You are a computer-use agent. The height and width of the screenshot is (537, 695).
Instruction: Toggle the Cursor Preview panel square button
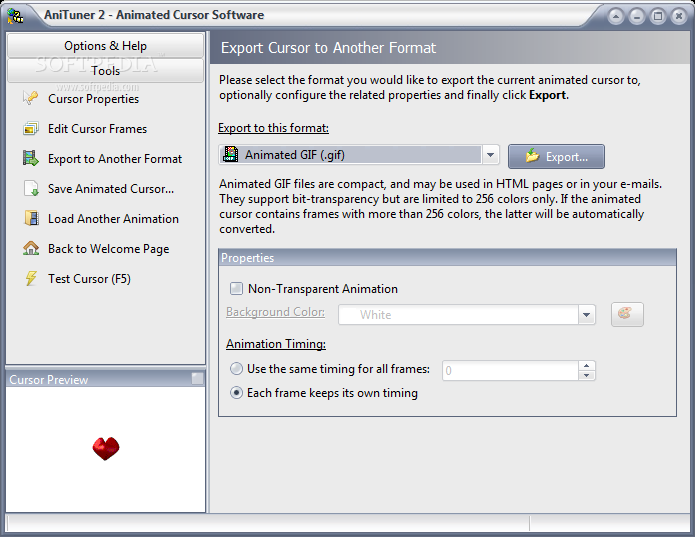pos(197,378)
